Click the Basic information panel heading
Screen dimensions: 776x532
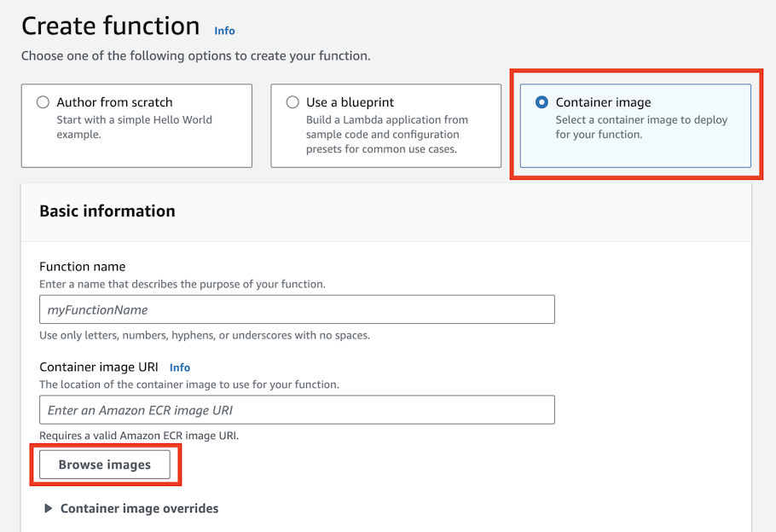107,211
